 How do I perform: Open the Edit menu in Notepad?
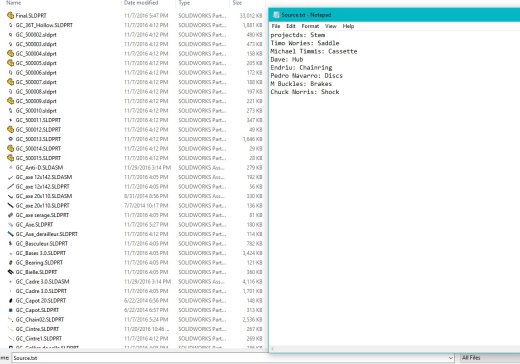(291, 26)
